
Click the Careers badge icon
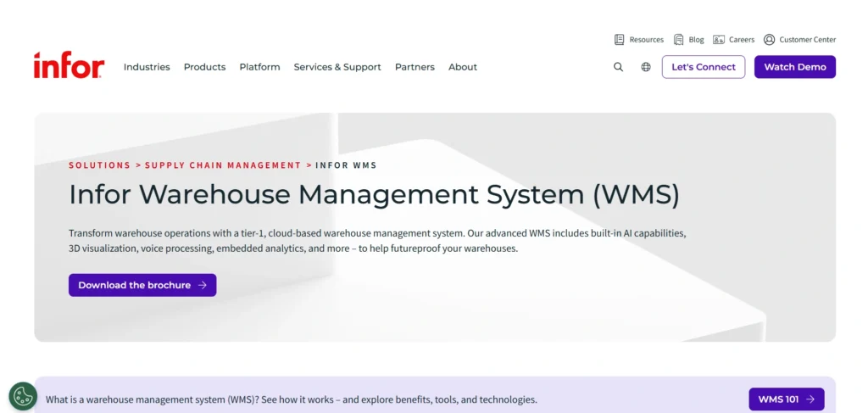(719, 39)
